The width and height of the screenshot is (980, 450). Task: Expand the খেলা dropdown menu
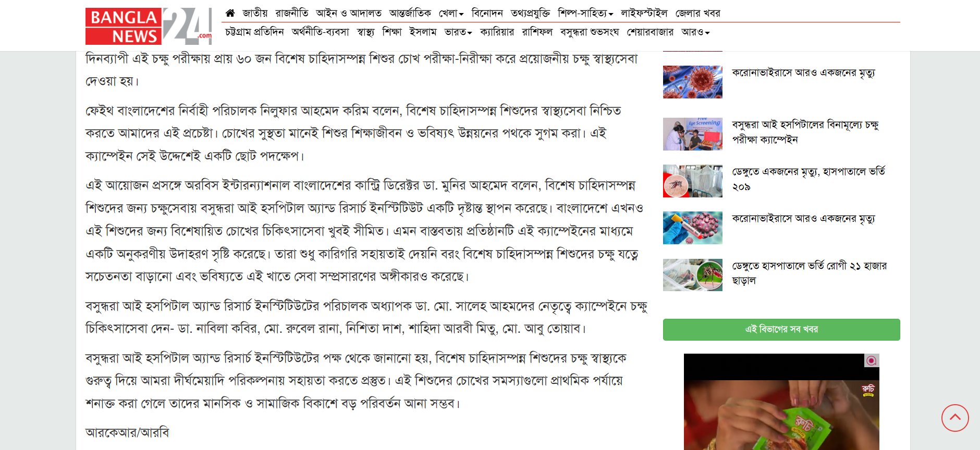(x=451, y=13)
